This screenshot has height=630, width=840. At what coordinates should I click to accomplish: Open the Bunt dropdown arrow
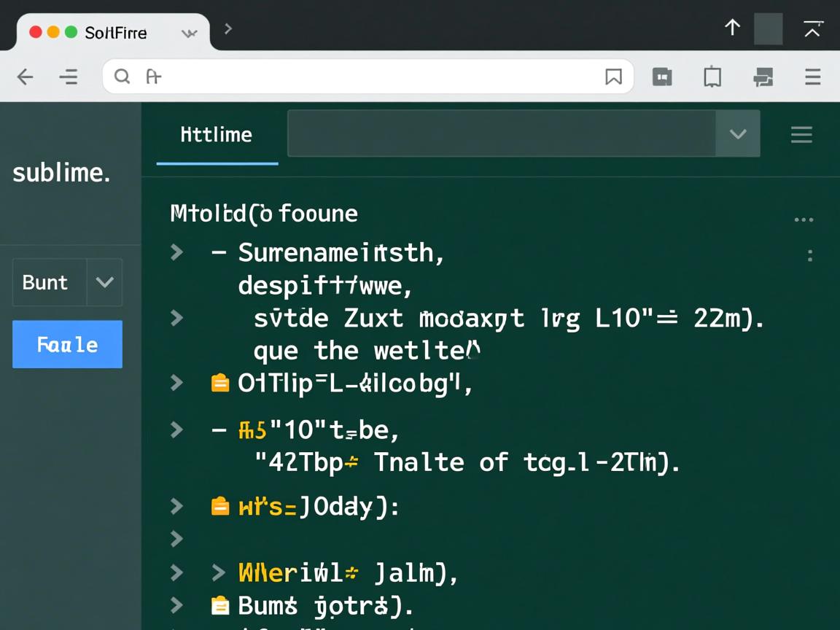104,282
